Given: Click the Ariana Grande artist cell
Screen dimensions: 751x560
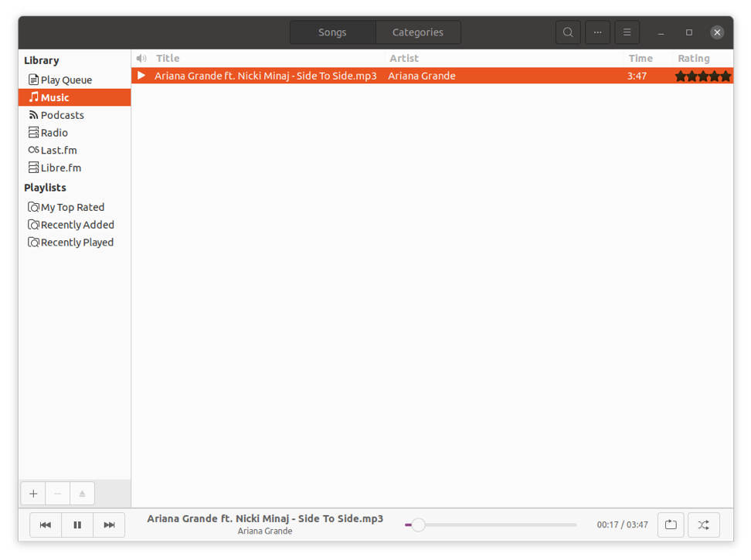Looking at the screenshot, I should click(x=422, y=76).
